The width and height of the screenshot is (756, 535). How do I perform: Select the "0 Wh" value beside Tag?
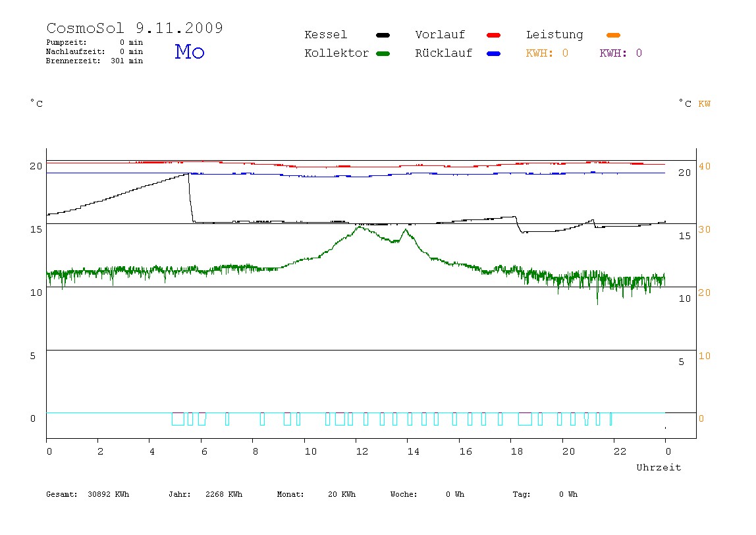(568, 494)
